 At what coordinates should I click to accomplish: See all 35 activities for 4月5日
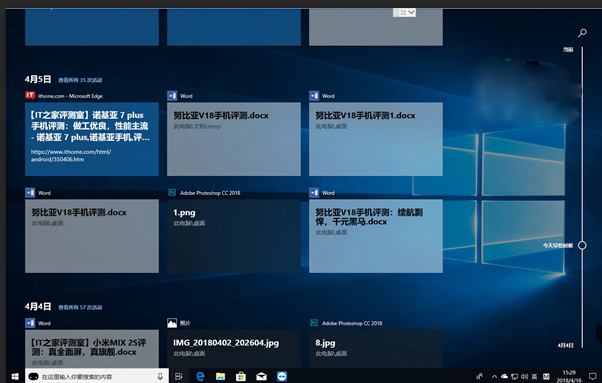[x=80, y=80]
